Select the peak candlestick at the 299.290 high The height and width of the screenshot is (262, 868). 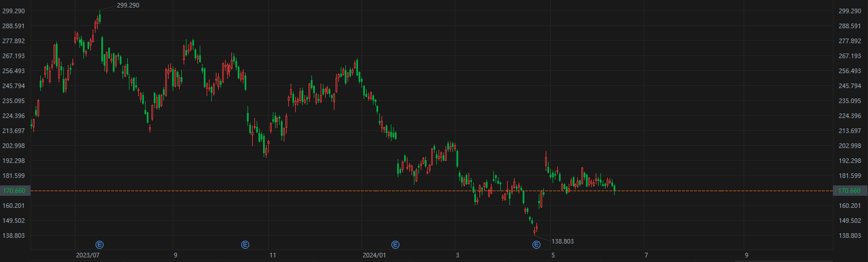tap(100, 18)
